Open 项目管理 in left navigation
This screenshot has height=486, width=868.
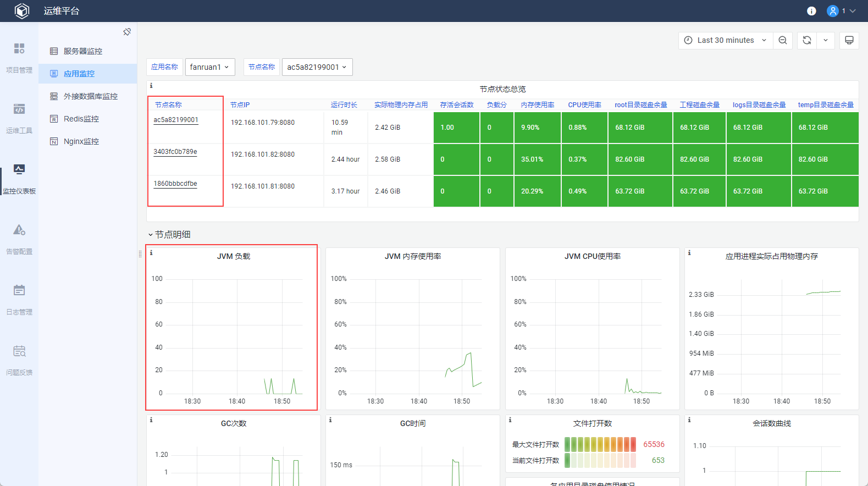(19, 58)
